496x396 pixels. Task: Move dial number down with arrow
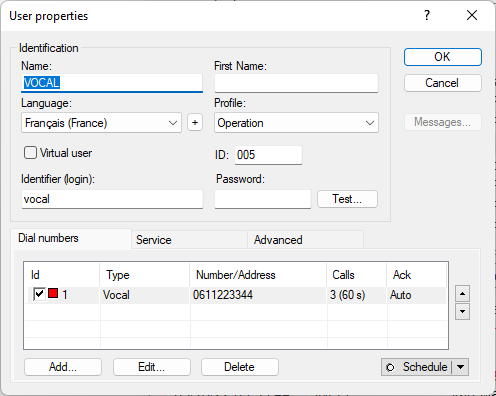tap(462, 311)
